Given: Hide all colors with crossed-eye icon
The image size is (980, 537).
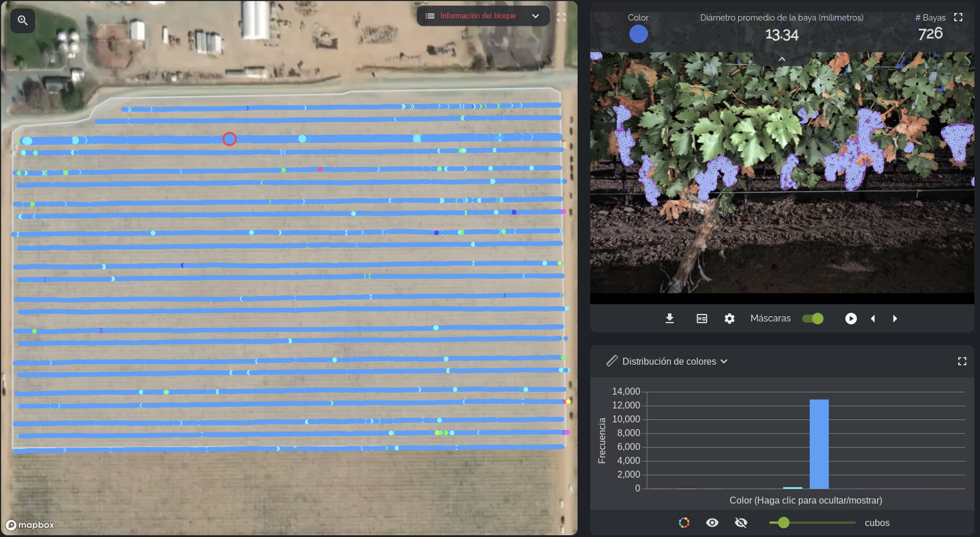Looking at the screenshot, I should click(x=741, y=522).
